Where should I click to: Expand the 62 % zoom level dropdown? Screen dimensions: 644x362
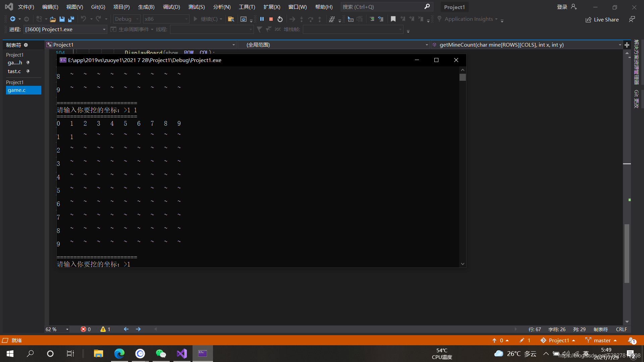pos(67,329)
